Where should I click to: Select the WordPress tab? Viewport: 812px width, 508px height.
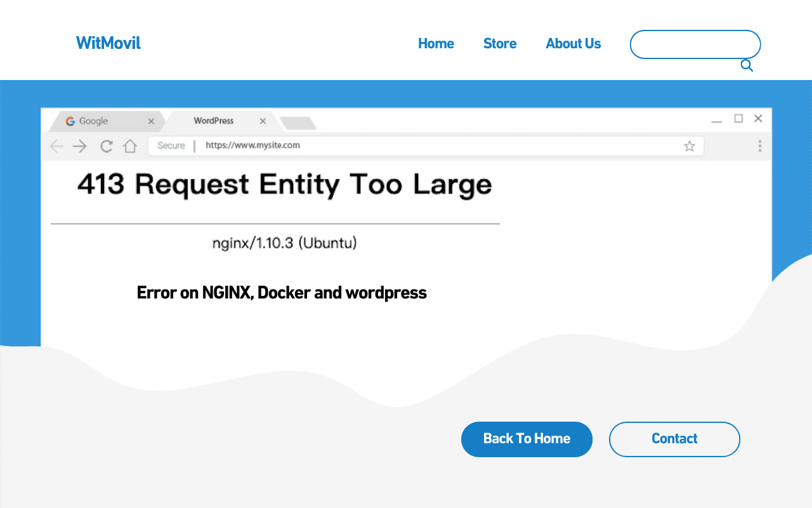(x=213, y=121)
